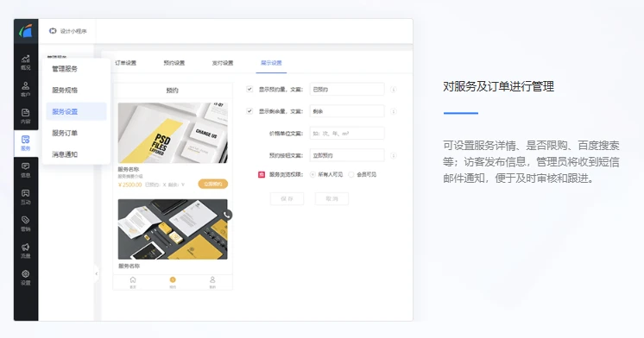This screenshot has height=338, width=644.
Task: Click 价格单位文案 input field
Action: click(347, 134)
